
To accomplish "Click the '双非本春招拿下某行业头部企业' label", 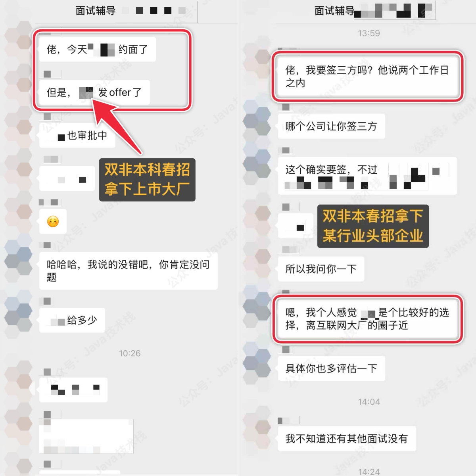I will click(x=373, y=226).
